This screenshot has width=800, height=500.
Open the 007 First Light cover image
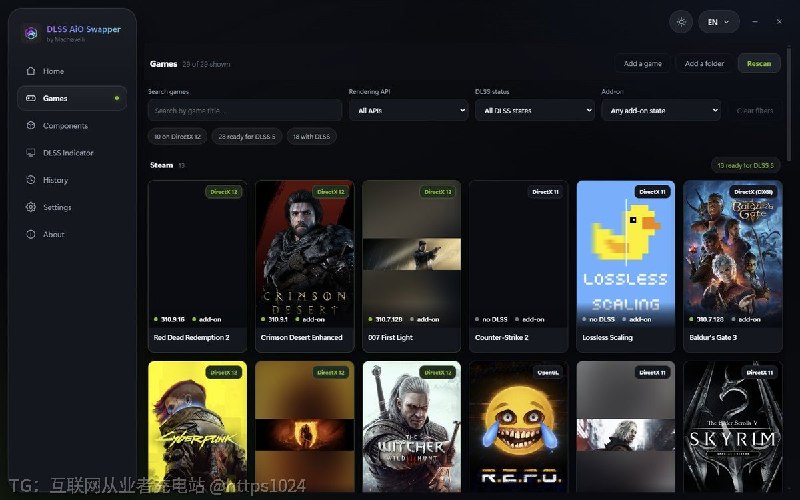[412, 254]
